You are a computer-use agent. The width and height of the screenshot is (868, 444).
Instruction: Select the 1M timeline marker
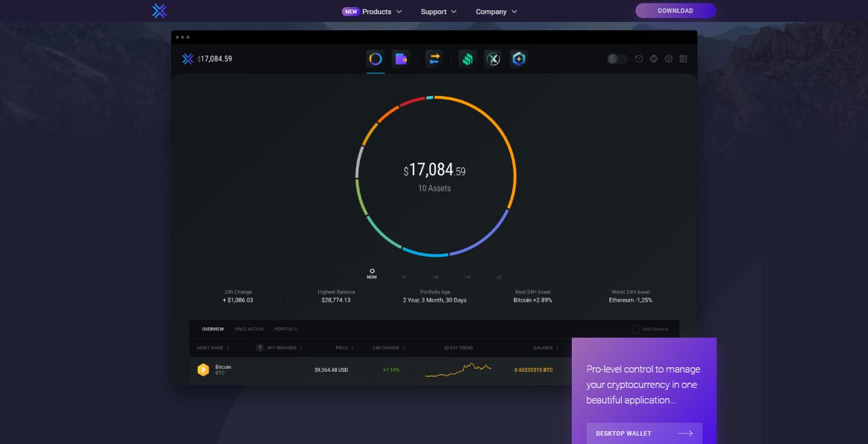pos(467,277)
